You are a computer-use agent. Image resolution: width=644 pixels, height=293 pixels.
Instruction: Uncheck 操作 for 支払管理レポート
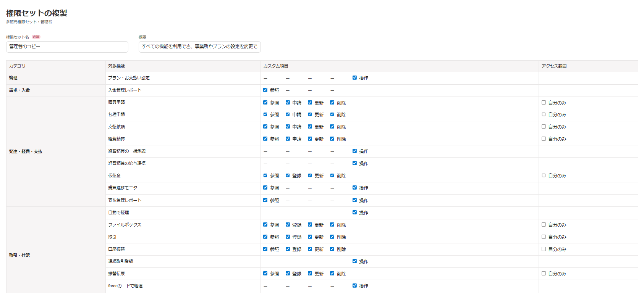[354, 200]
